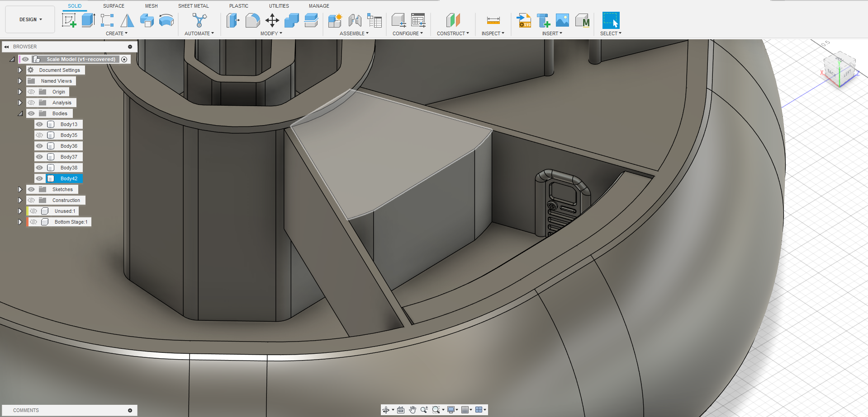Open the Modify menu dropdown
This screenshot has height=417, width=868.
(271, 33)
